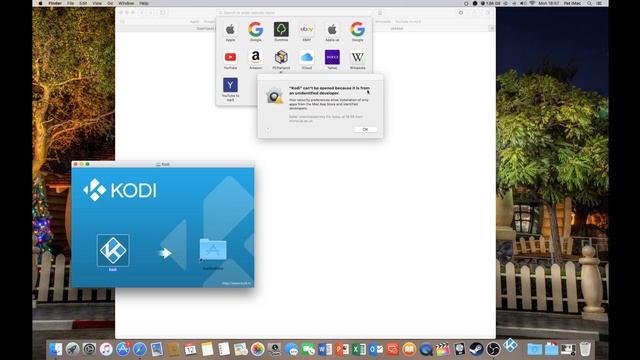This screenshot has width=640, height=360.
Task: Open Safari from the Dock
Action: [x=140, y=349]
